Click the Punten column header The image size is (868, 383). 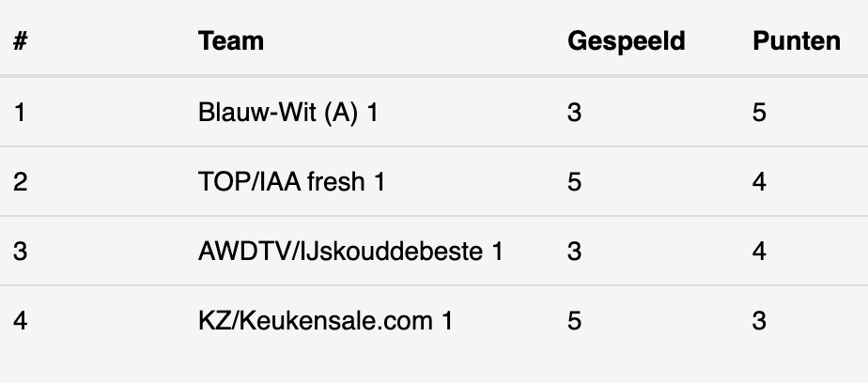pyautogui.click(x=797, y=41)
